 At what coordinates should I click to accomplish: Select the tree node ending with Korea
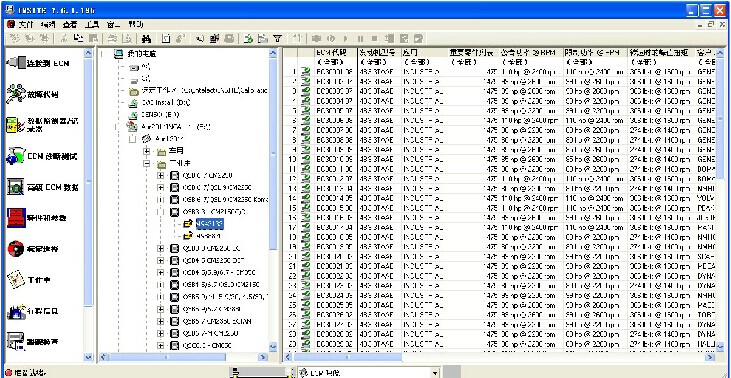point(226,199)
